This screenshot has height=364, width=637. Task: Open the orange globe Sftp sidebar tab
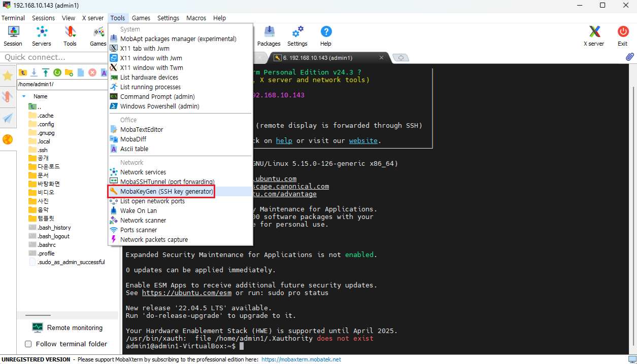pyautogui.click(x=8, y=139)
